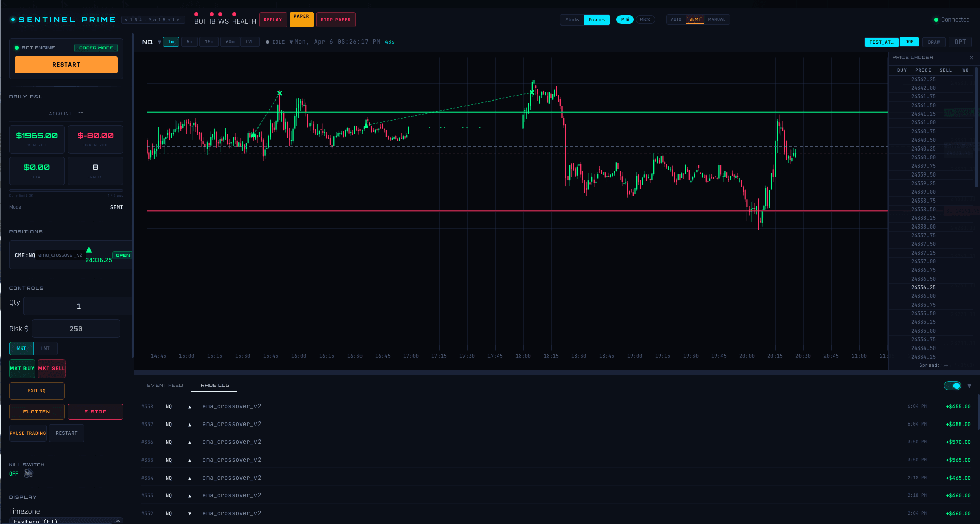Select the 15m timeframe
The image size is (980, 524).
click(x=209, y=42)
